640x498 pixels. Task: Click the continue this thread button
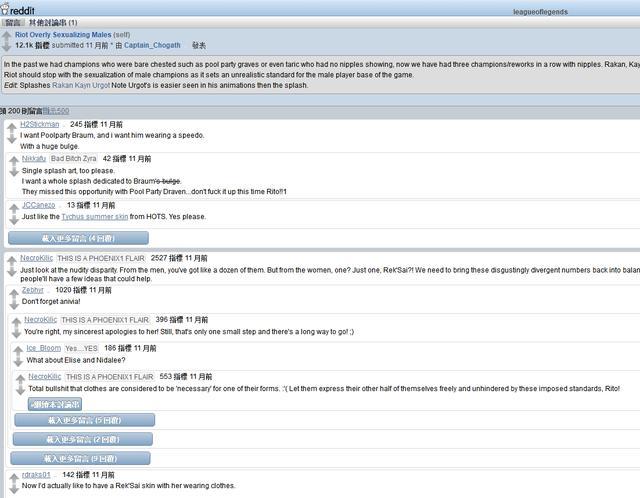point(55,403)
